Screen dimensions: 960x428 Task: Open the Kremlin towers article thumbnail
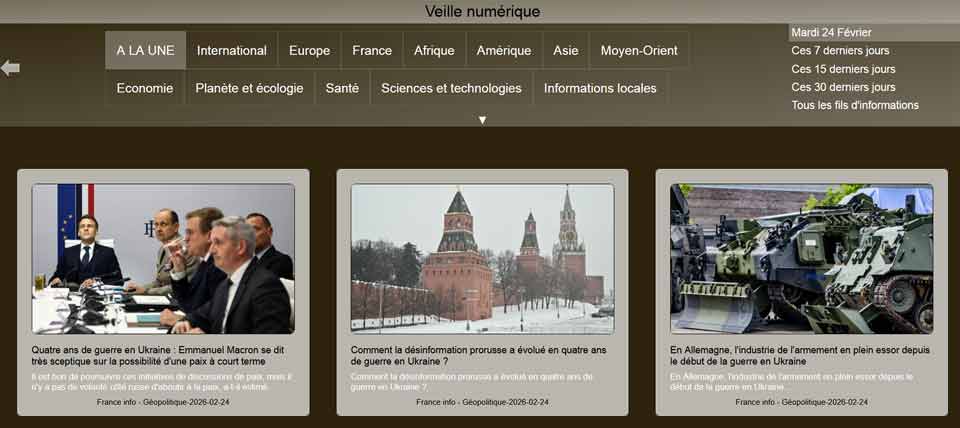pyautogui.click(x=482, y=258)
